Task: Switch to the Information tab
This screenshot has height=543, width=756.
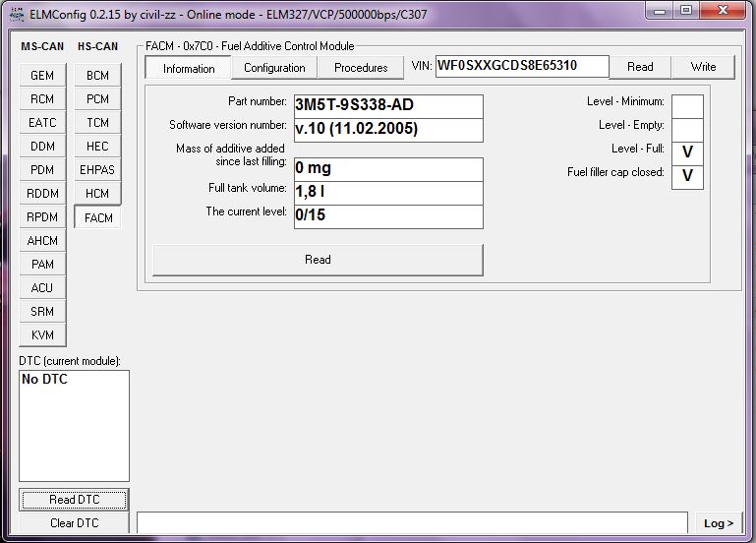Action: (x=189, y=68)
